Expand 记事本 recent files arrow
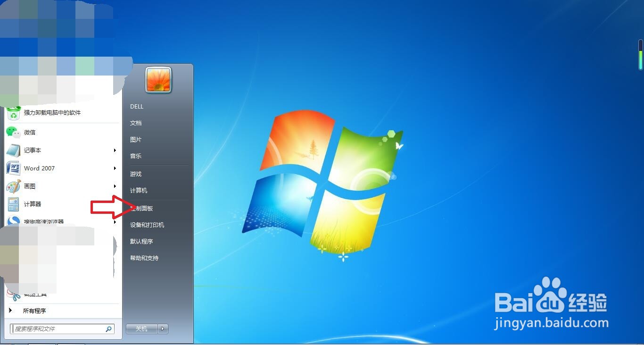 point(115,151)
